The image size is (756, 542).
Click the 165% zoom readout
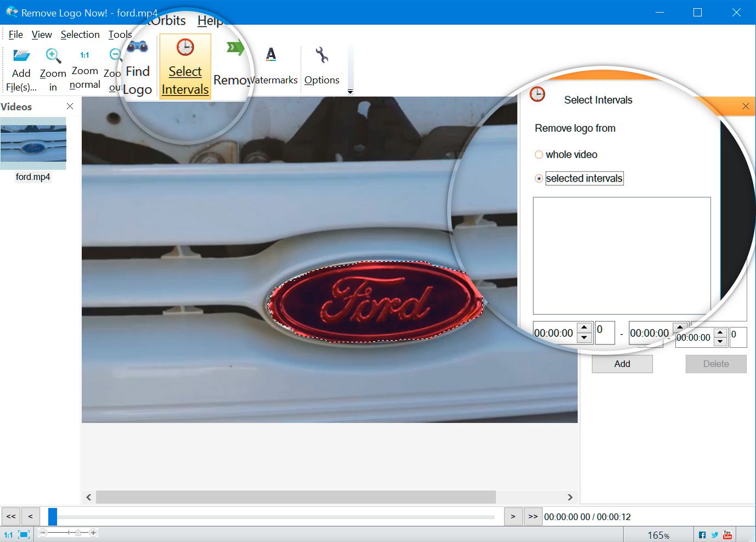point(658,535)
